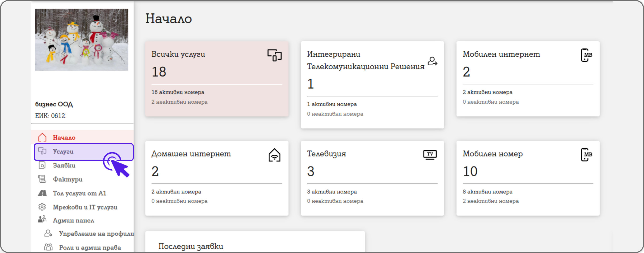The width and height of the screenshot is (644, 253).
Task: Click '0 неактивни номера' under Мобилен интернет
Action: pos(491,102)
